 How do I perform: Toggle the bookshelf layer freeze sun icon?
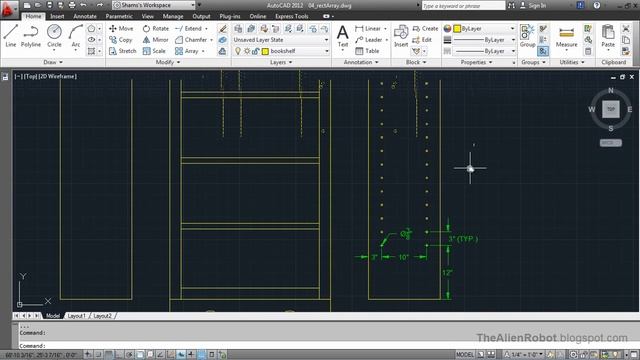pyautogui.click(x=247, y=51)
